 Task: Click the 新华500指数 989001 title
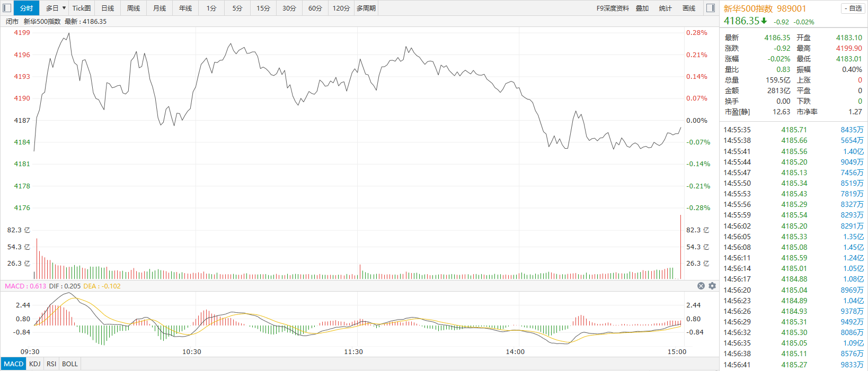[x=765, y=8]
